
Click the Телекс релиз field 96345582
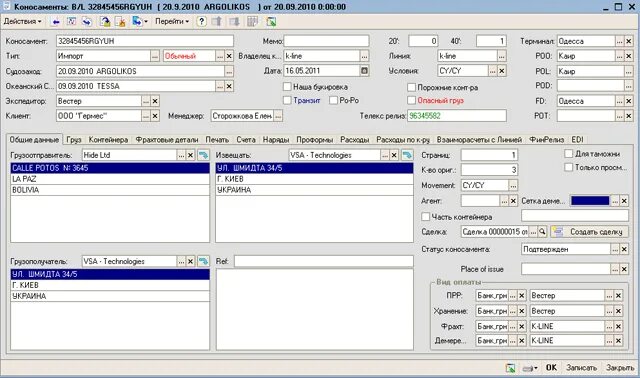click(x=457, y=116)
